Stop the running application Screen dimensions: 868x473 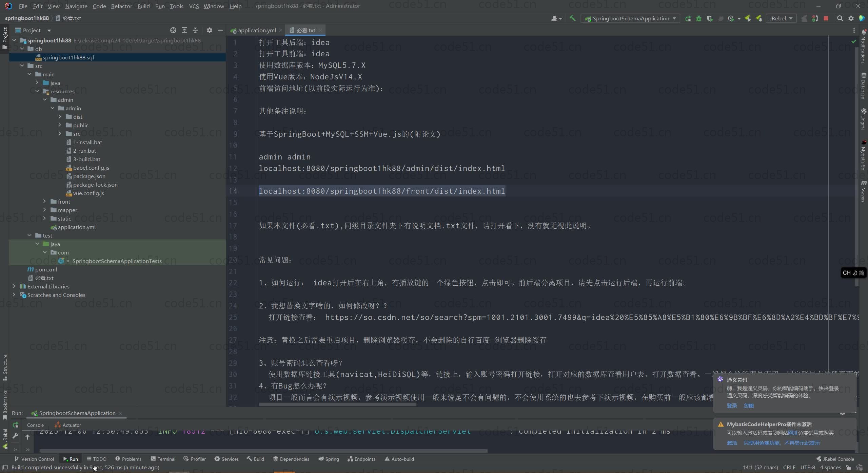pos(826,19)
